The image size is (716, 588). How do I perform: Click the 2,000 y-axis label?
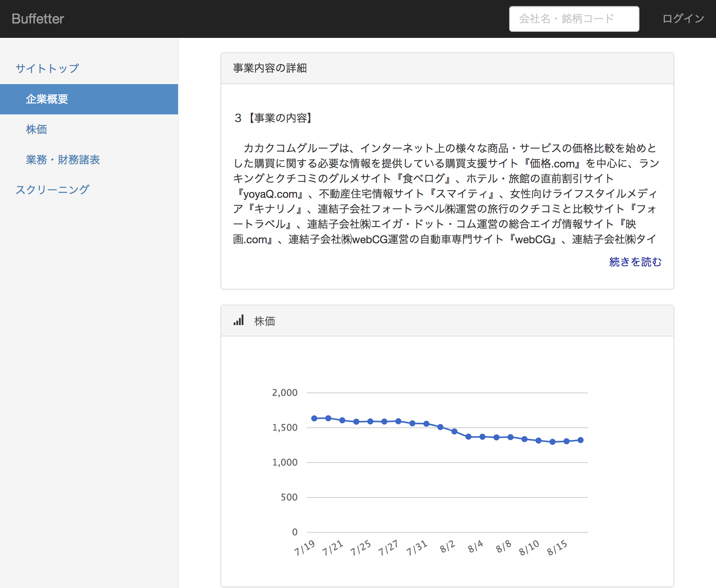[x=285, y=393]
